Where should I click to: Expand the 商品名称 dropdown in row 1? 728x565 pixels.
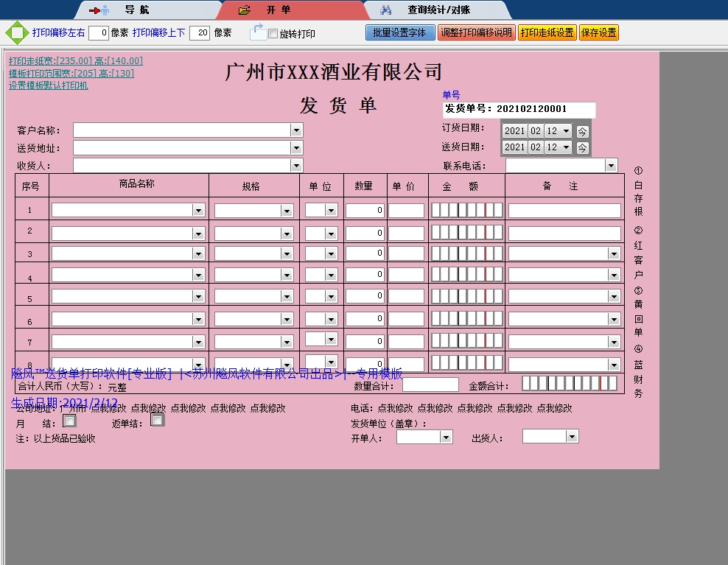point(197,209)
